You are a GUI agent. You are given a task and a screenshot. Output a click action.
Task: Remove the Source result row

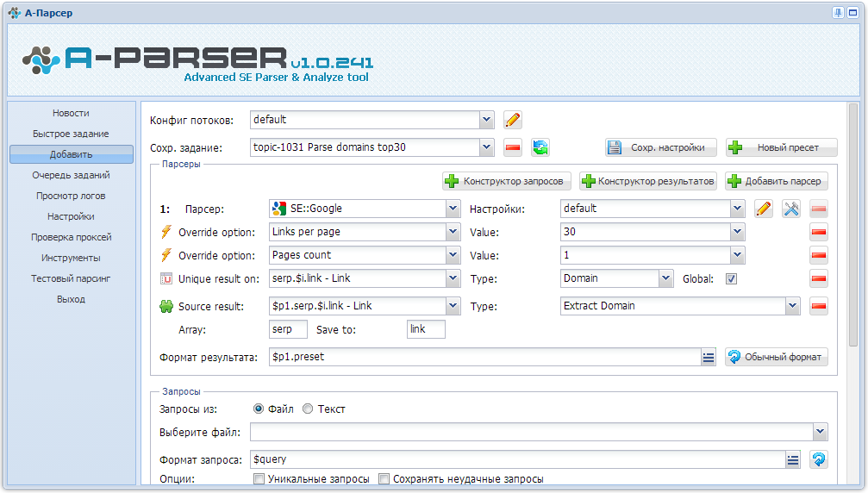point(819,306)
